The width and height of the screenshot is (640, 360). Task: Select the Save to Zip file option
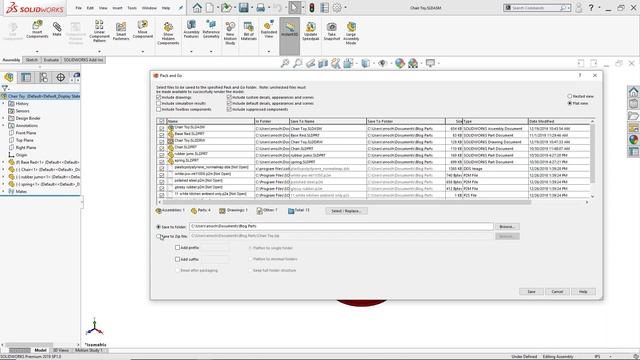[x=158, y=236]
